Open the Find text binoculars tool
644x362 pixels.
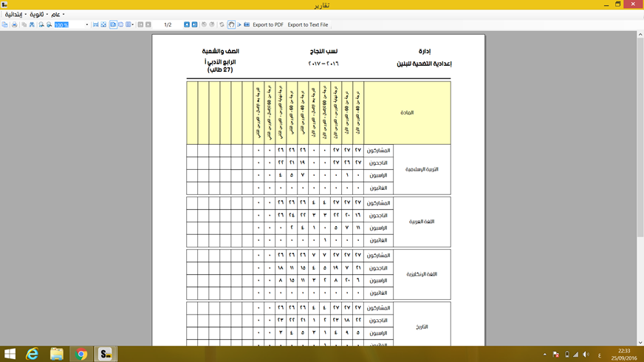32,25
